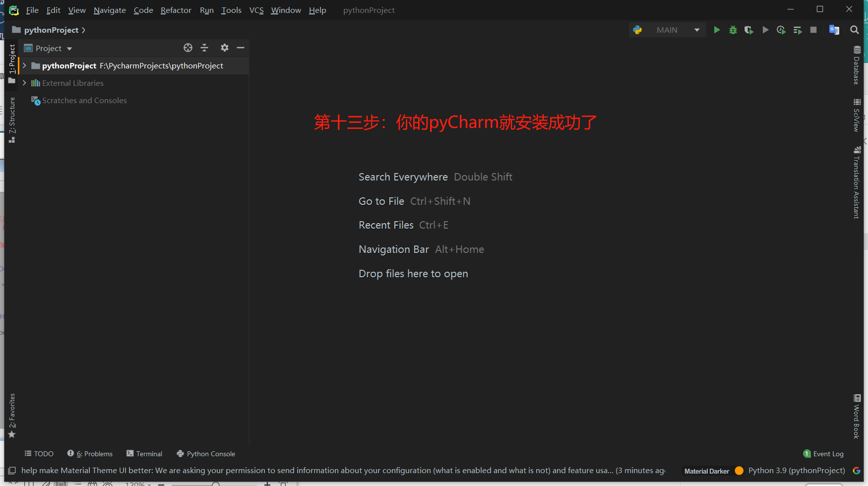
Task: Toggle the Structure side tab
Action: point(12,120)
